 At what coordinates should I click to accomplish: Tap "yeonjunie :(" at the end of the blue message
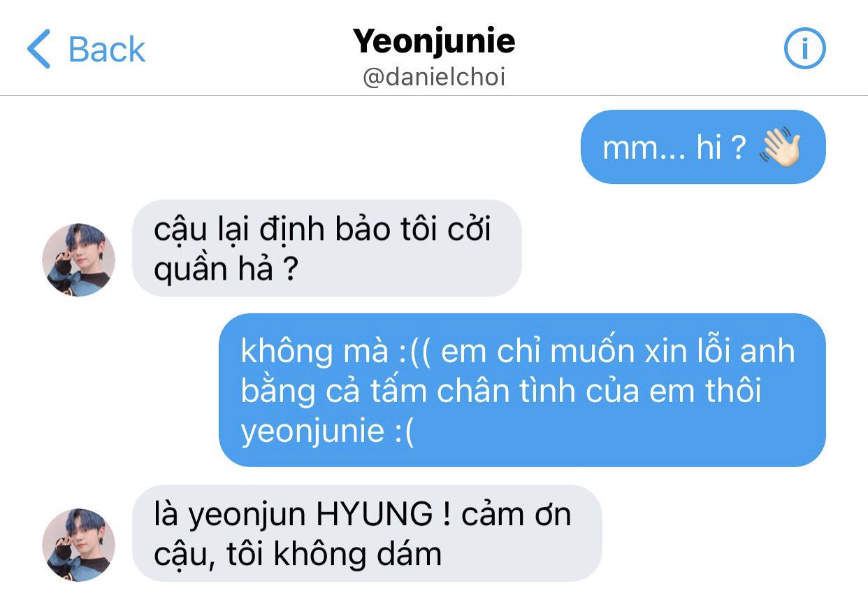point(328,431)
